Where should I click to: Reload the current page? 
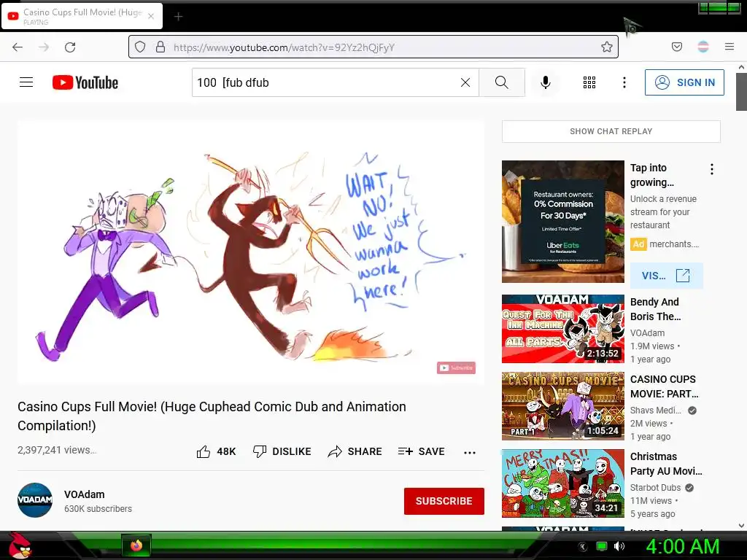pyautogui.click(x=70, y=47)
